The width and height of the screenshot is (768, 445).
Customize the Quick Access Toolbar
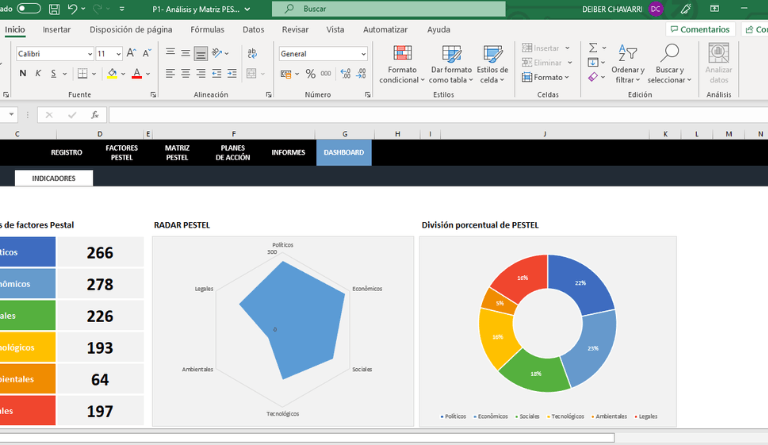[122, 9]
